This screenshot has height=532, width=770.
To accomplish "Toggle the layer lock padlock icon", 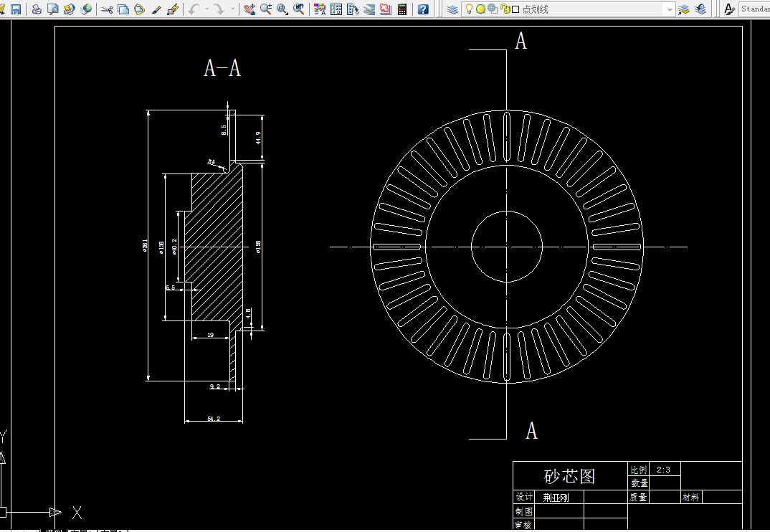I will point(505,9).
